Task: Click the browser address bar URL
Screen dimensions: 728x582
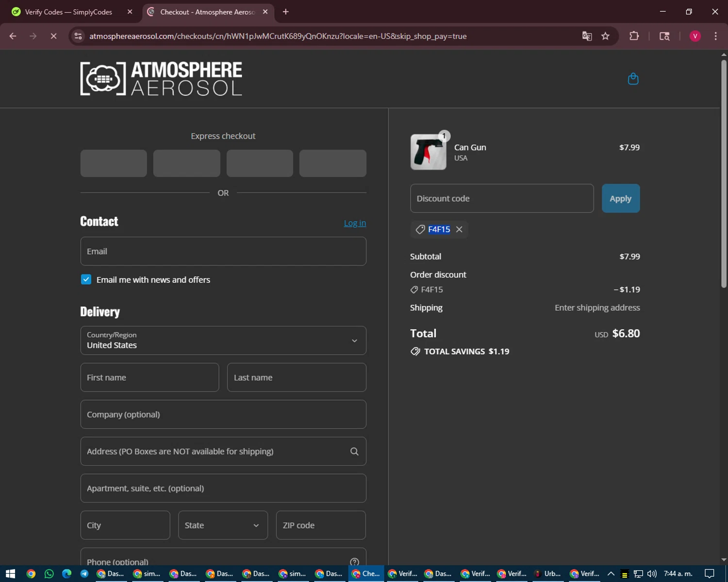Action: [x=278, y=36]
